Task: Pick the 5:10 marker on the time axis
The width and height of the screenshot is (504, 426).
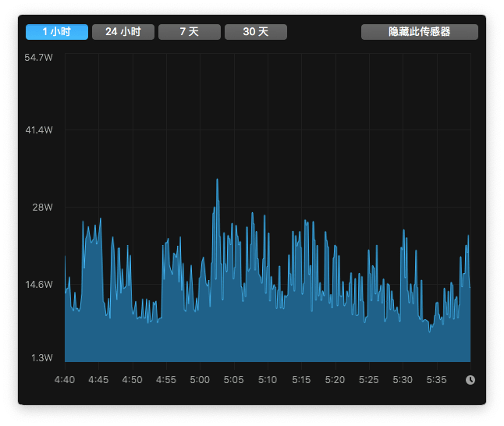Action: coord(268,380)
